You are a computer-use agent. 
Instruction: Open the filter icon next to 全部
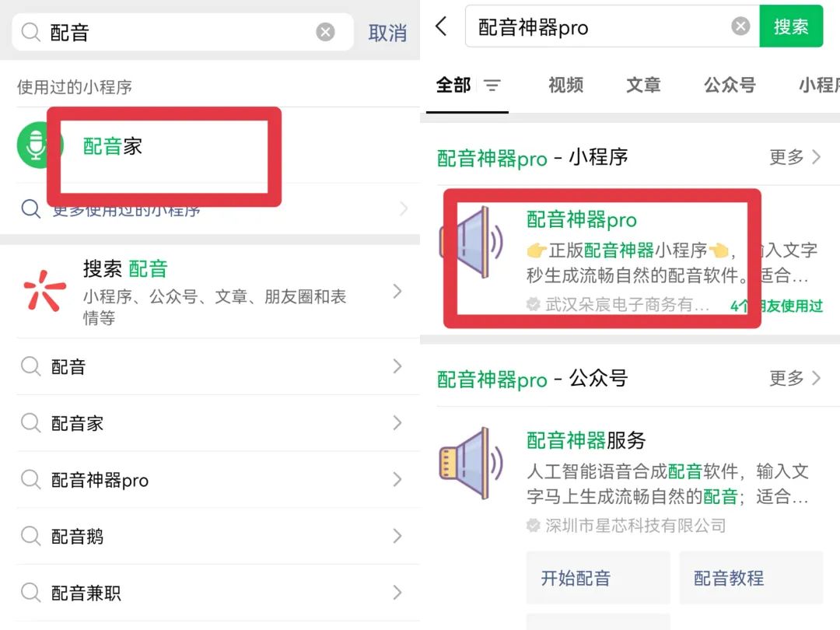[x=492, y=86]
